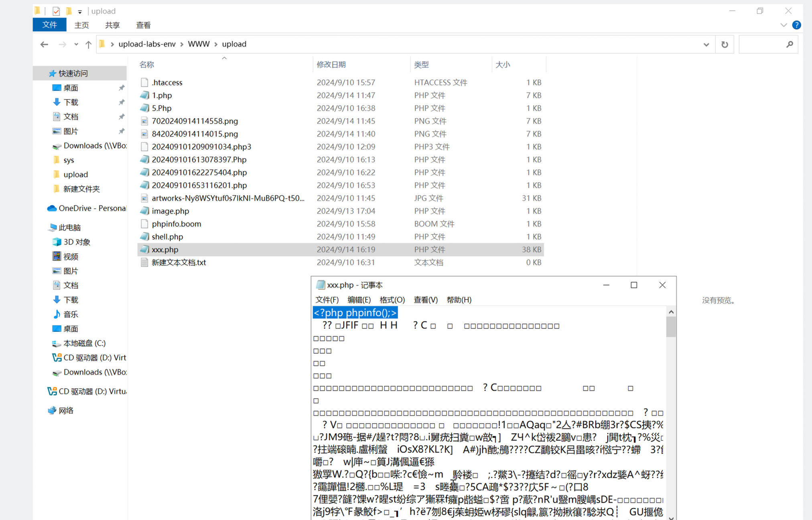
Task: Open the recent locations dropdown arrow
Action: 76,44
